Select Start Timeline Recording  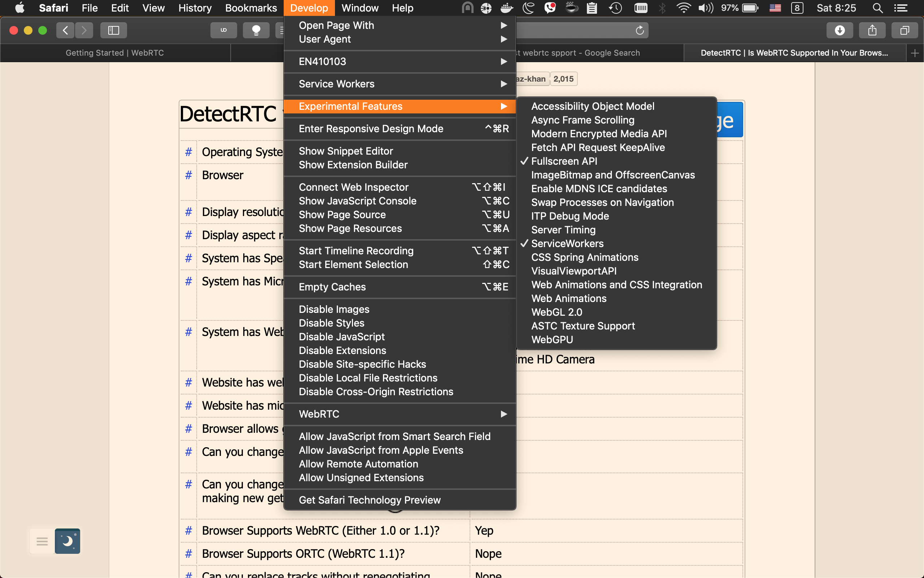[x=400, y=251]
